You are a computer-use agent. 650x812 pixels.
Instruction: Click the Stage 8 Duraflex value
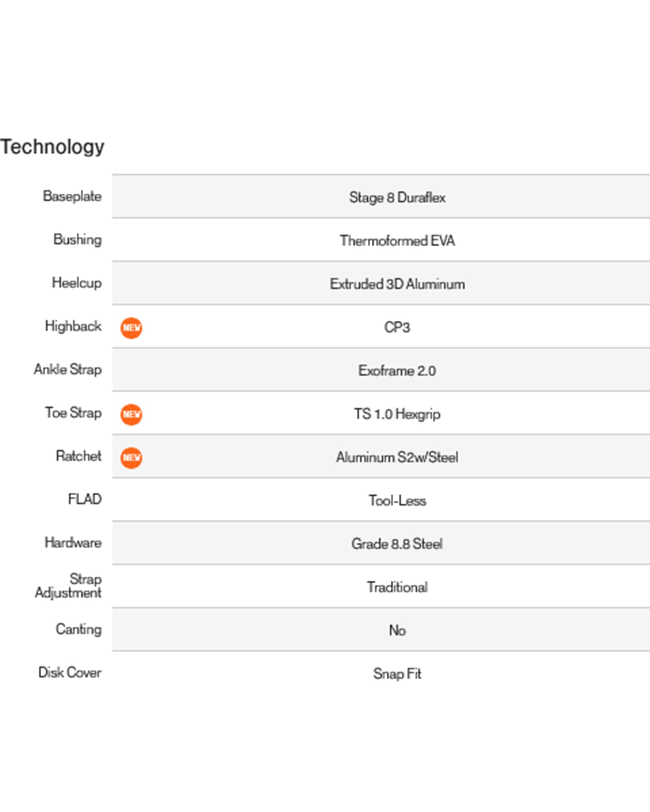pos(397,197)
